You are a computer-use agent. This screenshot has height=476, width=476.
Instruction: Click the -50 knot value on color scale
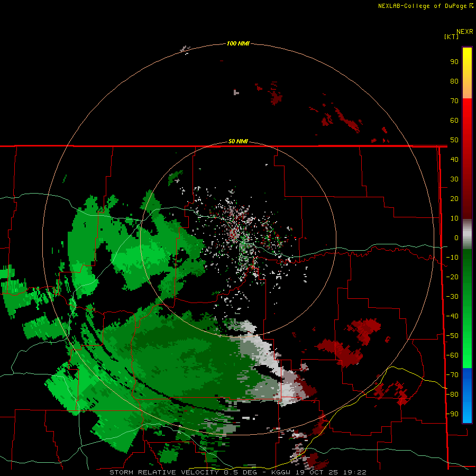pyautogui.click(x=452, y=336)
